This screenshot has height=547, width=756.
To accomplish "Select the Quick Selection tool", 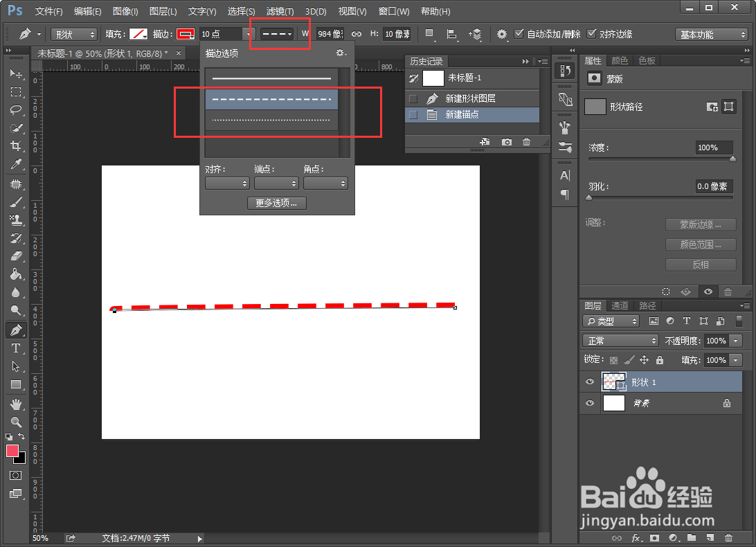I will [x=16, y=128].
